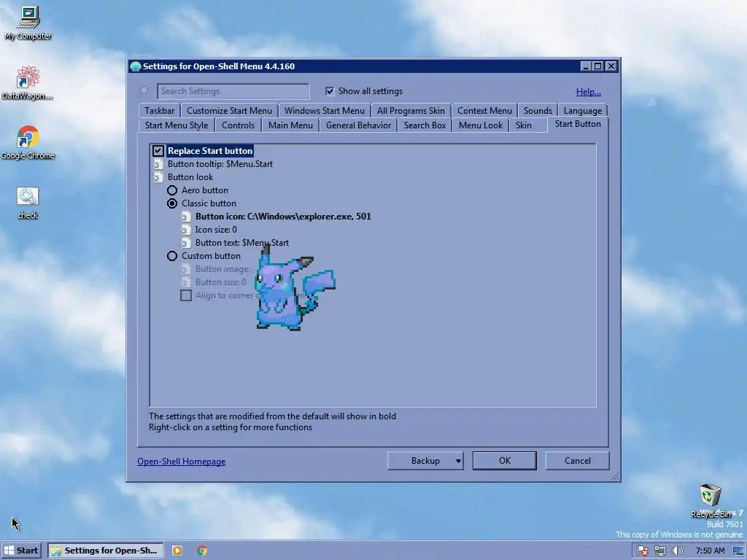Switch to the Start Menu Style tab

tap(177, 125)
